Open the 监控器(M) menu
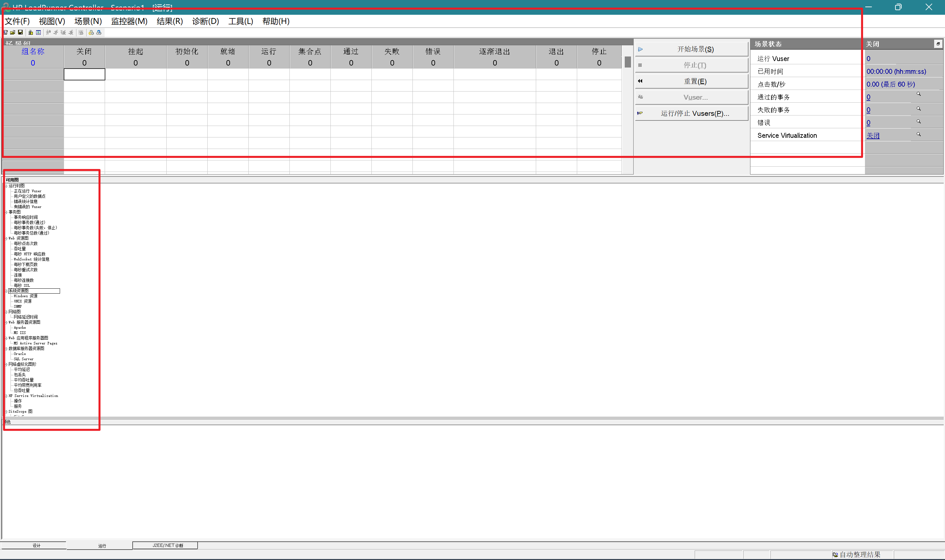The height and width of the screenshot is (560, 945). point(130,21)
